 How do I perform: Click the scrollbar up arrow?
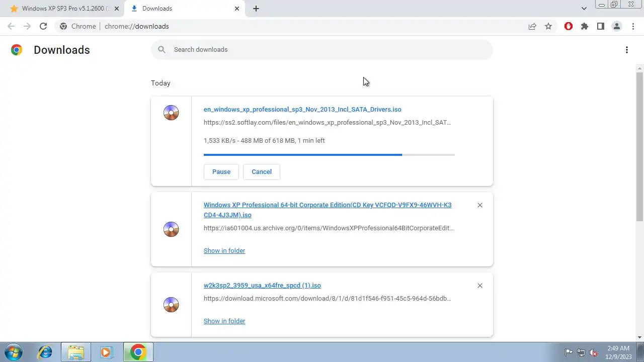coord(639,68)
